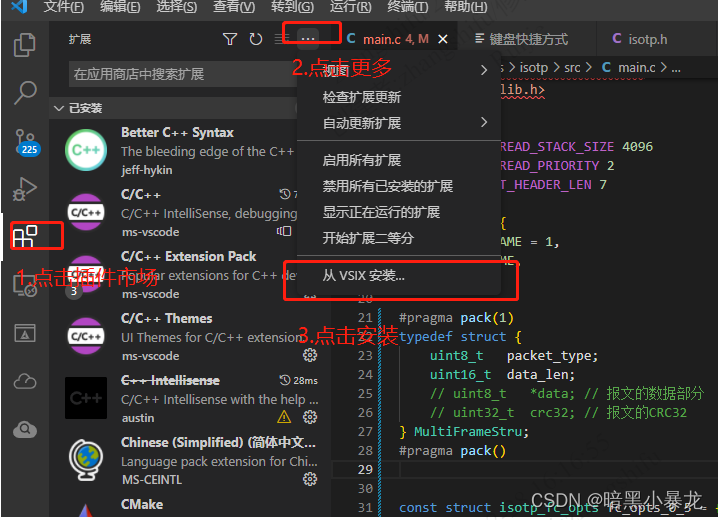719x520 pixels.
Task: Click warning icon on C++ Intellisense
Action: pos(284,417)
